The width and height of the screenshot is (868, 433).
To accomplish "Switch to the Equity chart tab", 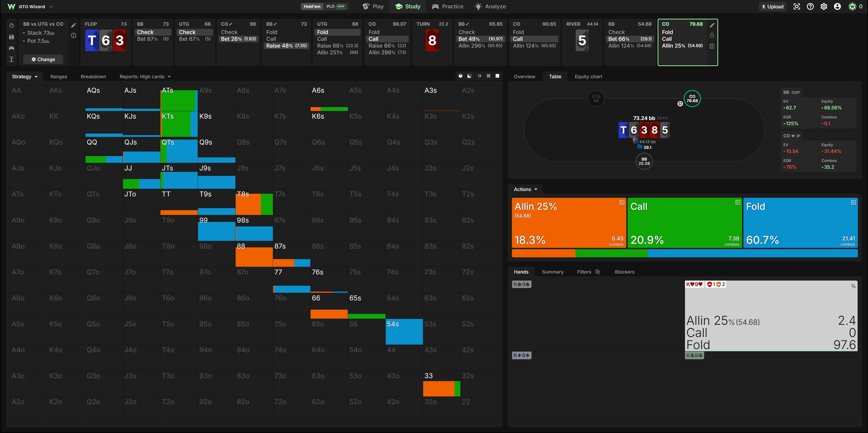I will [588, 76].
